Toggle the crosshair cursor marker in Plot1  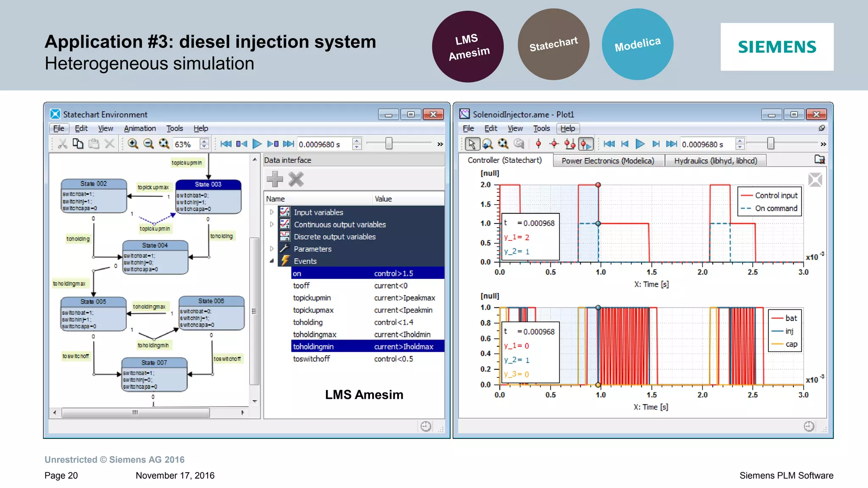(554, 144)
